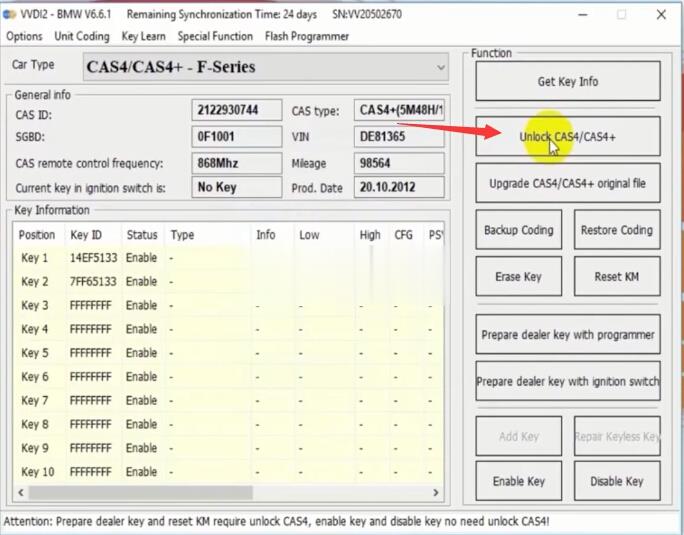
Task: Click the VVDI2 app icon in title bar
Action: pos(9,14)
